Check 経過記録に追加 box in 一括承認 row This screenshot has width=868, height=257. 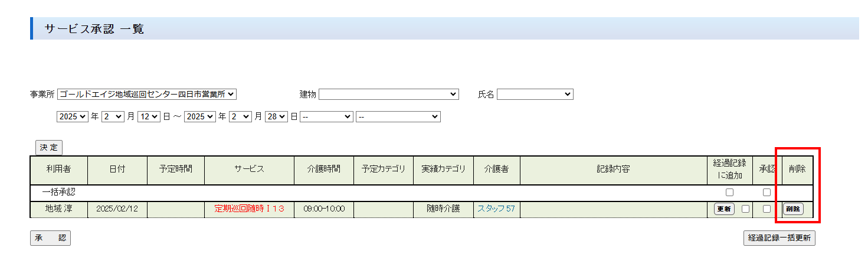coord(730,192)
